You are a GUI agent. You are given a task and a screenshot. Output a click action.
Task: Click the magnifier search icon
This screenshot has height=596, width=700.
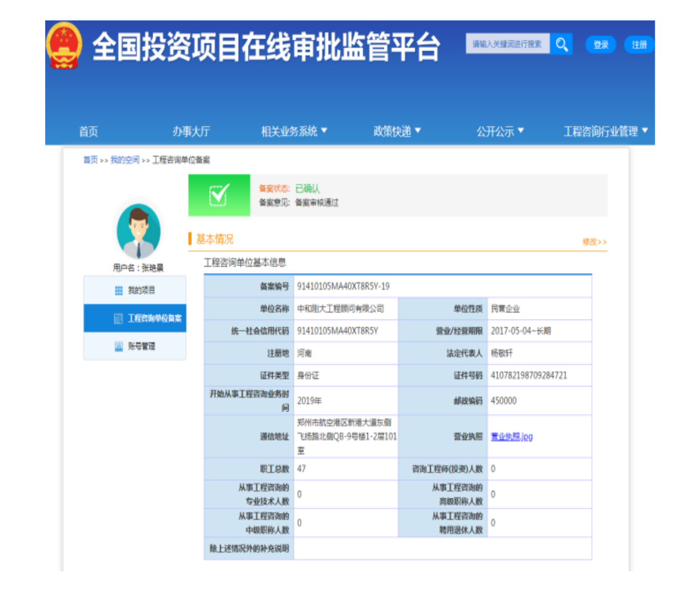[x=562, y=44]
